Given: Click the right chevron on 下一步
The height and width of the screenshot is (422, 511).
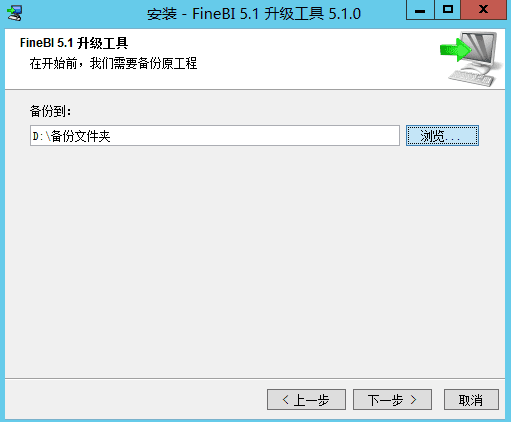Looking at the screenshot, I should pyautogui.click(x=414, y=399).
